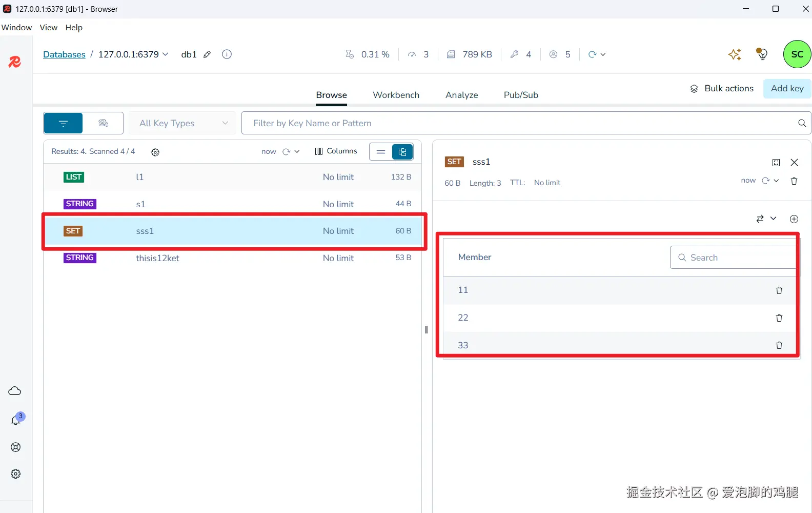Click the TTL No limit value
Screen dimensions: 812x513
(x=547, y=183)
